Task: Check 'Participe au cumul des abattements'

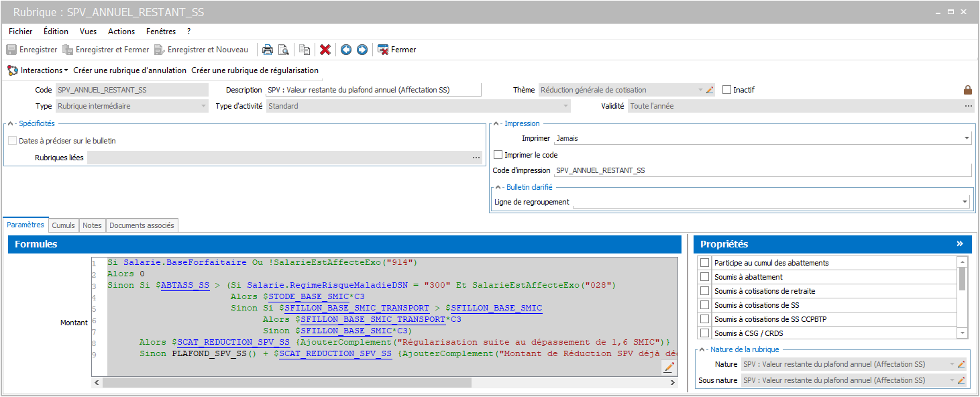Action: pyautogui.click(x=704, y=263)
